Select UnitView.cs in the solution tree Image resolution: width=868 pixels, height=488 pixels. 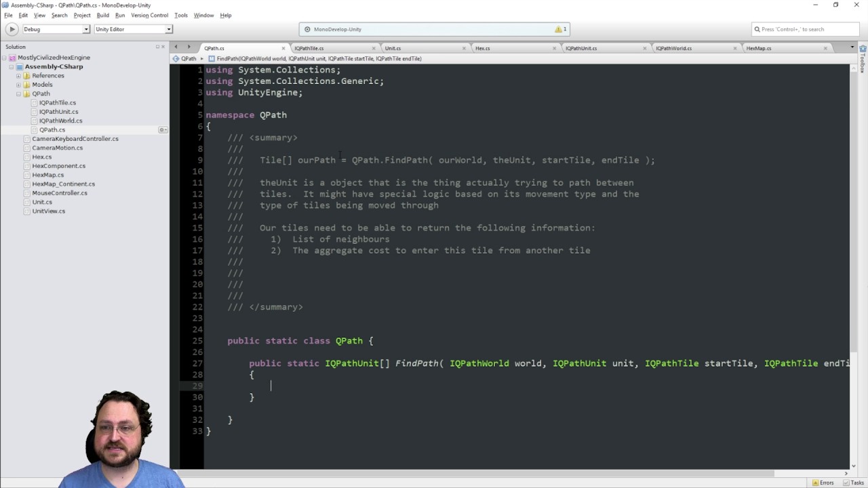tap(49, 211)
